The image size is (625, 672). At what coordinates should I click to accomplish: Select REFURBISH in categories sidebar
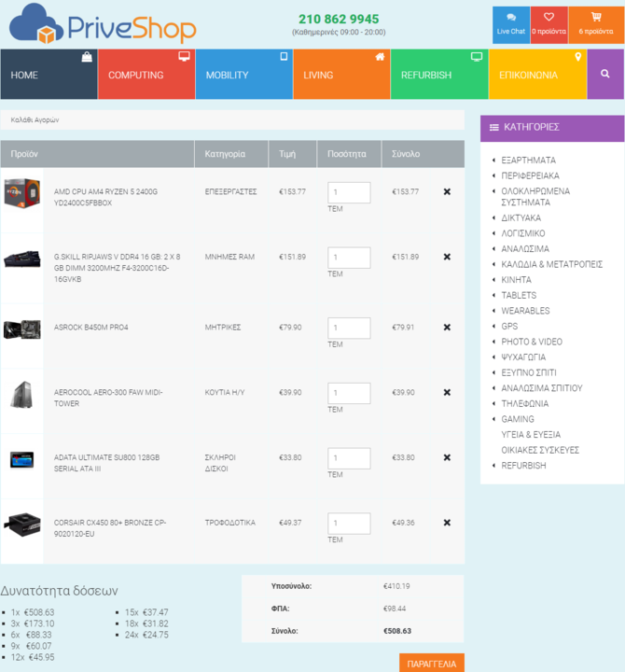click(523, 465)
